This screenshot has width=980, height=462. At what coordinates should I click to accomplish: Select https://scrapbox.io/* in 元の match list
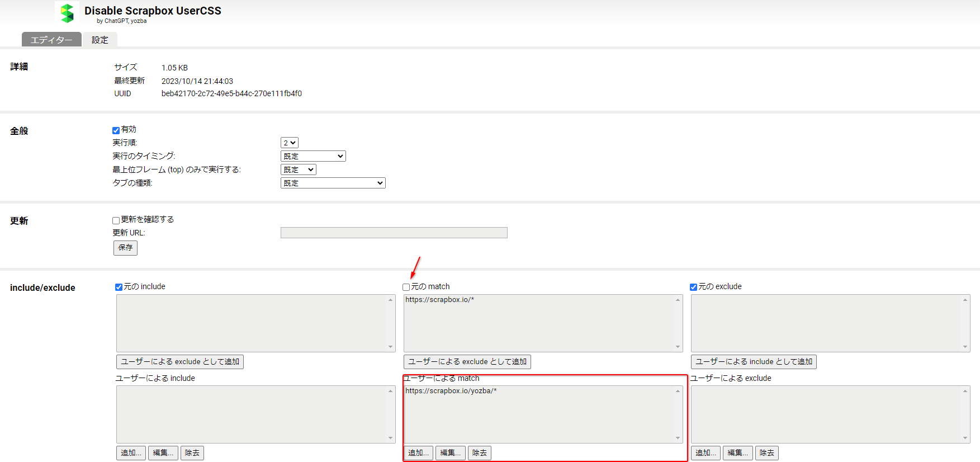coord(440,300)
